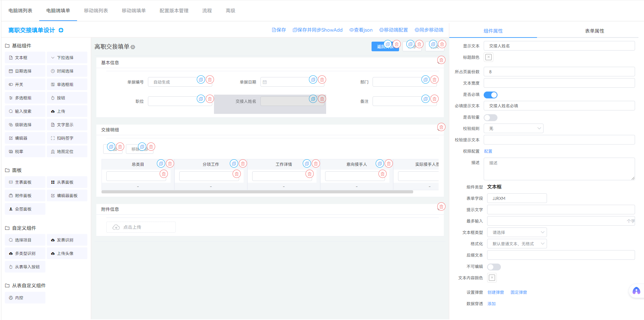
Task: Add the 级联选择 component
Action: coord(25,125)
